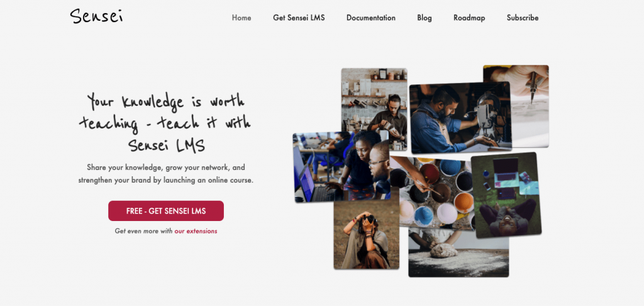This screenshot has width=644, height=306.
Task: Select the photographer with camera photo
Action: pos(367,234)
